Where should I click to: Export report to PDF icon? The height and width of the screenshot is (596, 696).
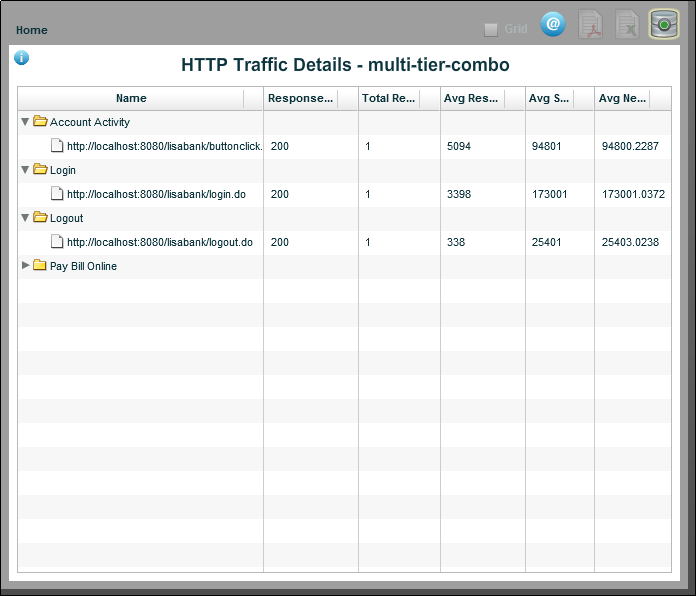pyautogui.click(x=590, y=25)
